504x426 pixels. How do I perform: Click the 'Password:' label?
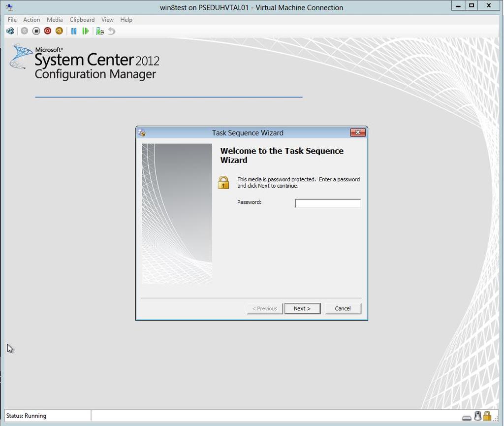click(x=250, y=202)
